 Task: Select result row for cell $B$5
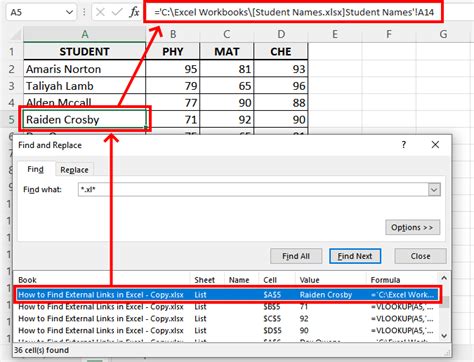pos(227,307)
